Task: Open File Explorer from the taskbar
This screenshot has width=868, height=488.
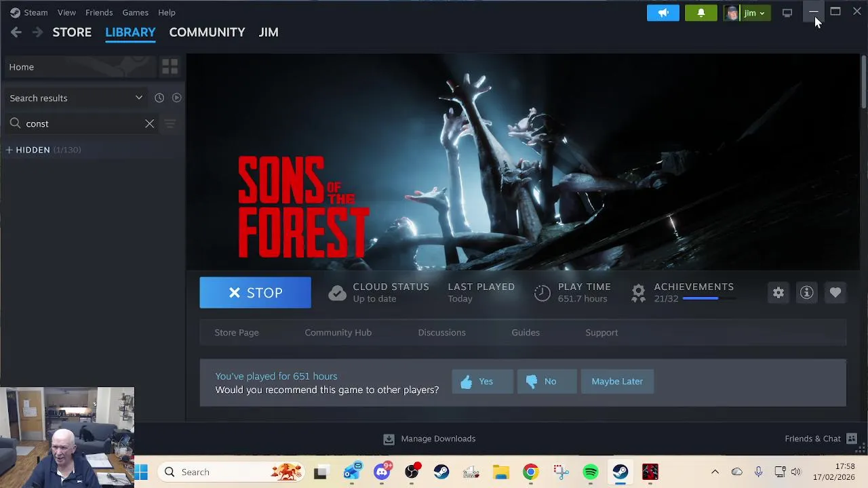Action: point(500,472)
